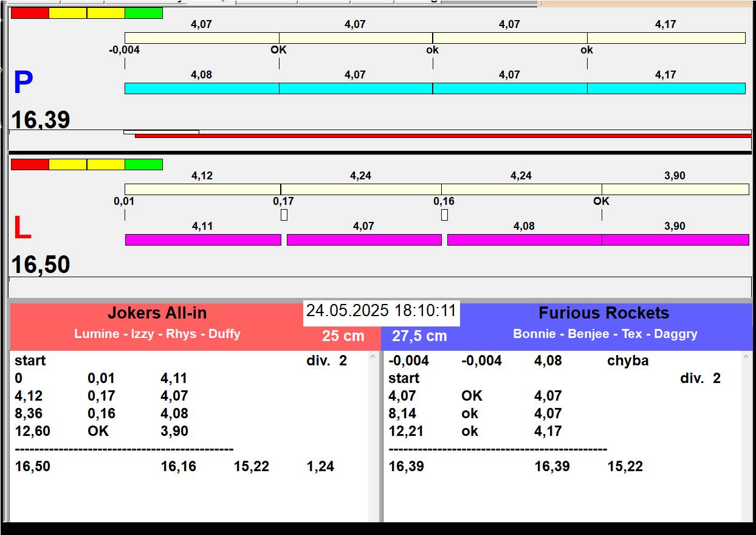Select the last magenta segment labeled 3,90
The height and width of the screenshot is (535, 756).
tap(675, 240)
